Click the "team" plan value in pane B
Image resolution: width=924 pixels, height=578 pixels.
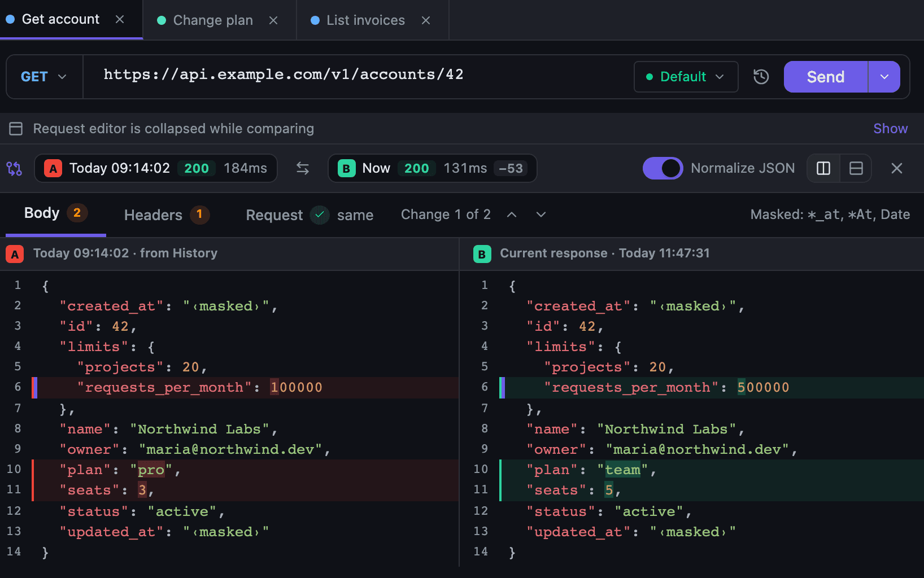pyautogui.click(x=622, y=470)
